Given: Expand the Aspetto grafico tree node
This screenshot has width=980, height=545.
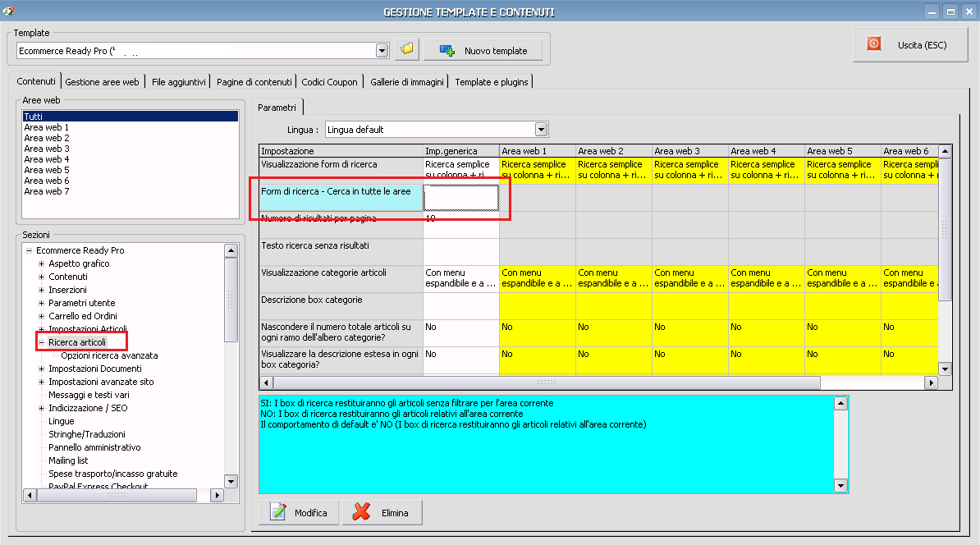Looking at the screenshot, I should pyautogui.click(x=42, y=263).
